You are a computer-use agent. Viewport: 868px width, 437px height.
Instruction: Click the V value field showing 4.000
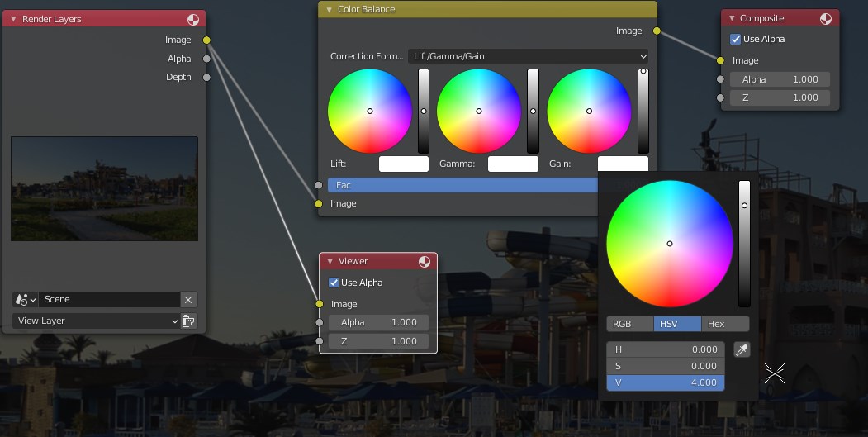[665, 382]
